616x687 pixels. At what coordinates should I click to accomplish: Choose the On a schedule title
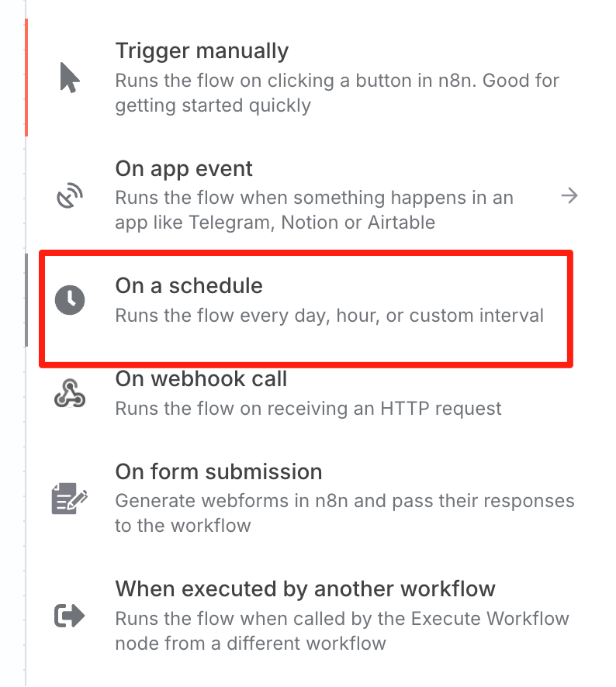189,285
